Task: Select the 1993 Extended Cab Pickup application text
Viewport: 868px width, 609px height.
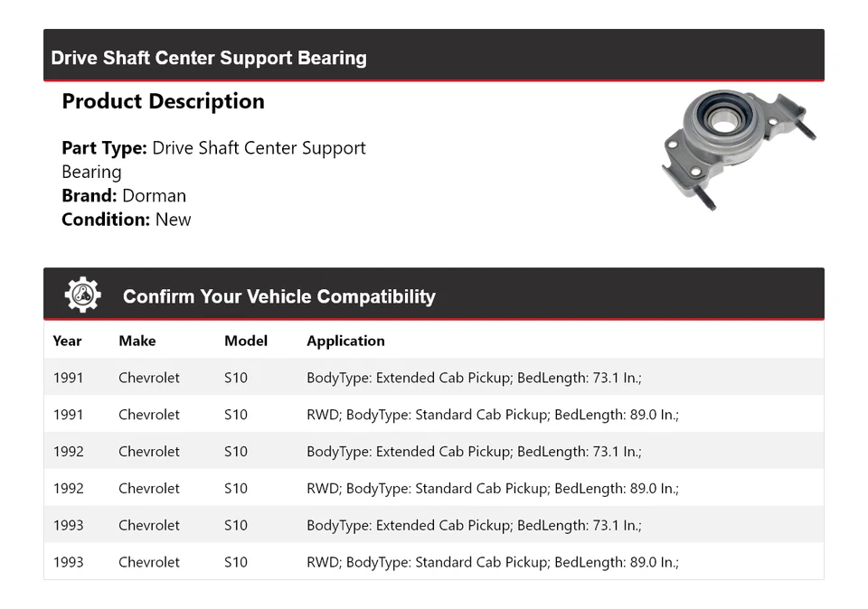Action: (x=474, y=525)
